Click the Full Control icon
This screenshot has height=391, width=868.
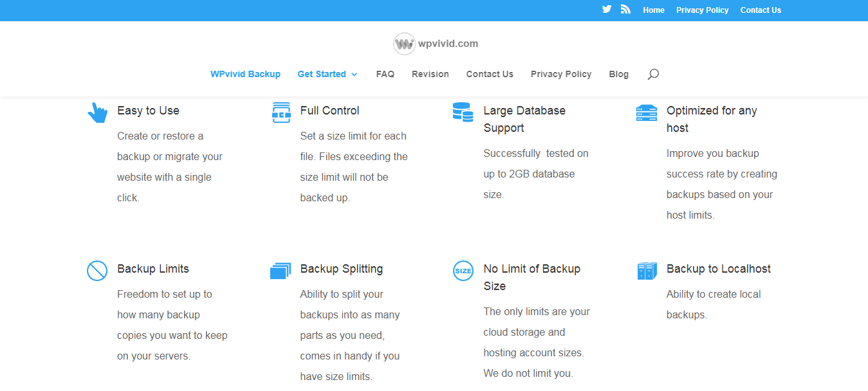[281, 113]
